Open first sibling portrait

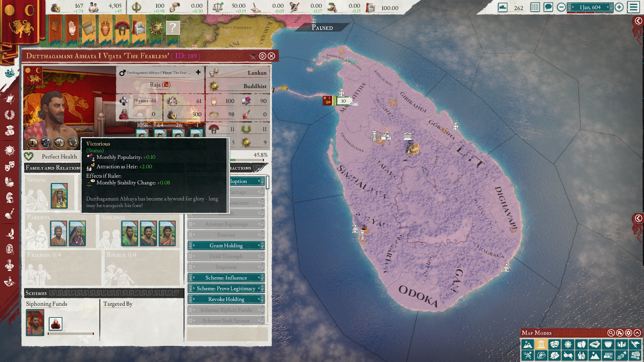point(130,233)
